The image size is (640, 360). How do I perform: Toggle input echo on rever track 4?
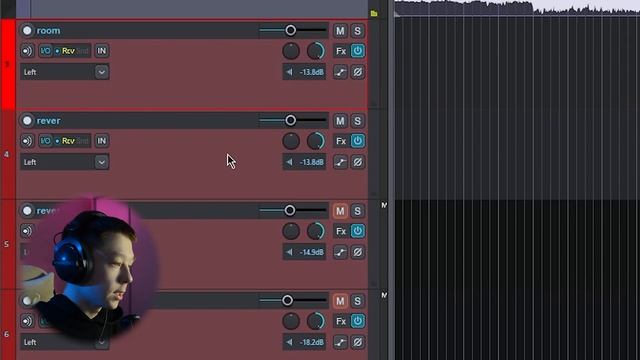(x=27, y=141)
